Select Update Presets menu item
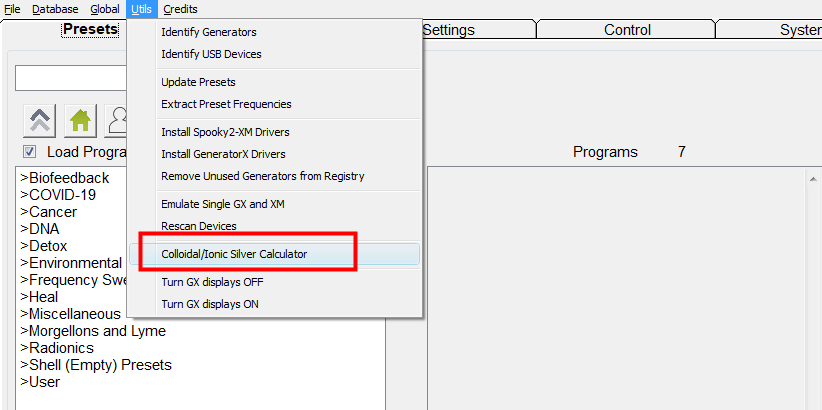Viewport: 822px width, 410px height. (x=198, y=82)
